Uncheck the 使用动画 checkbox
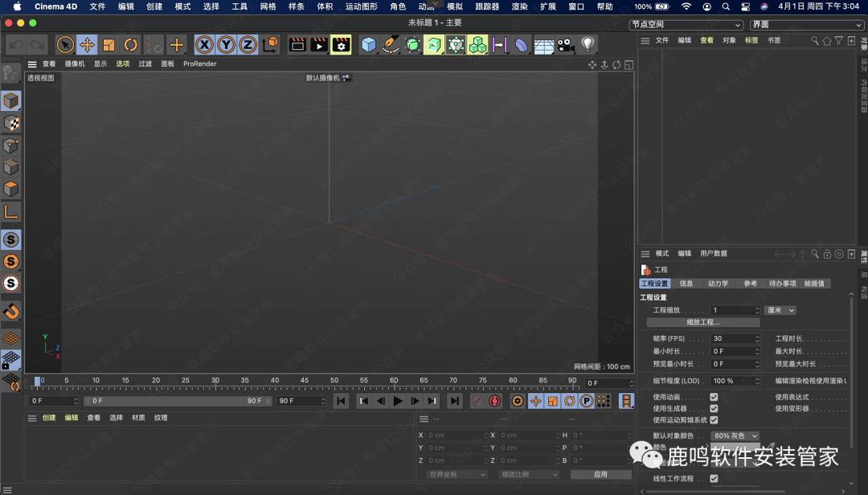Viewport: 868px width, 495px height. click(714, 397)
